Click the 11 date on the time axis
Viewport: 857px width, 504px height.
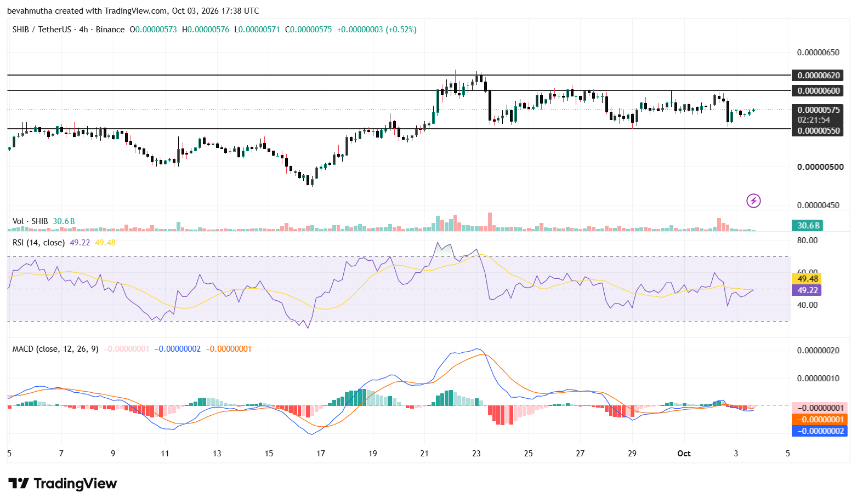pyautogui.click(x=165, y=453)
